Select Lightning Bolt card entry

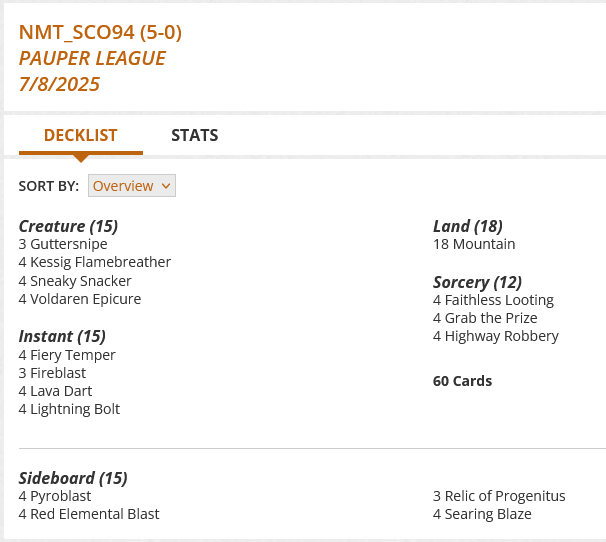tap(75, 409)
